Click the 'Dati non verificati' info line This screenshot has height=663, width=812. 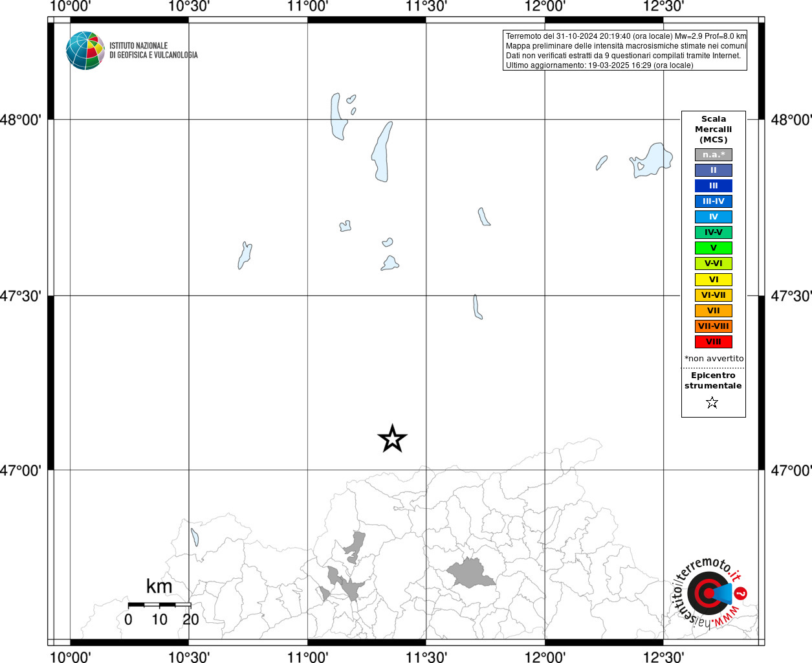coord(623,56)
